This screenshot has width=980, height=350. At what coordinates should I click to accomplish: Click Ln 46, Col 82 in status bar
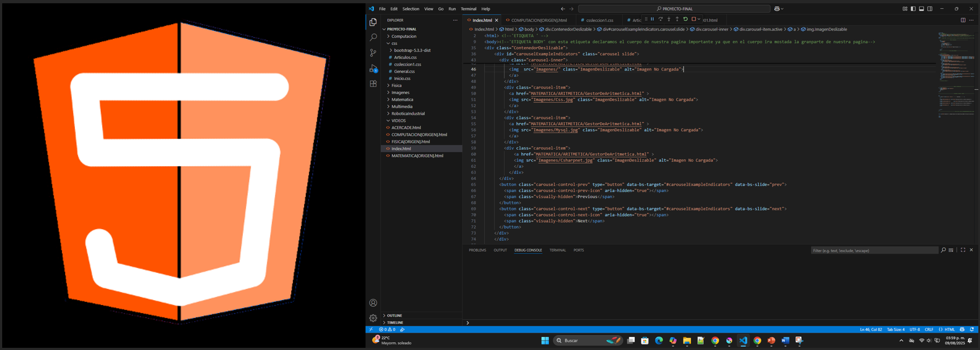[x=871, y=330]
